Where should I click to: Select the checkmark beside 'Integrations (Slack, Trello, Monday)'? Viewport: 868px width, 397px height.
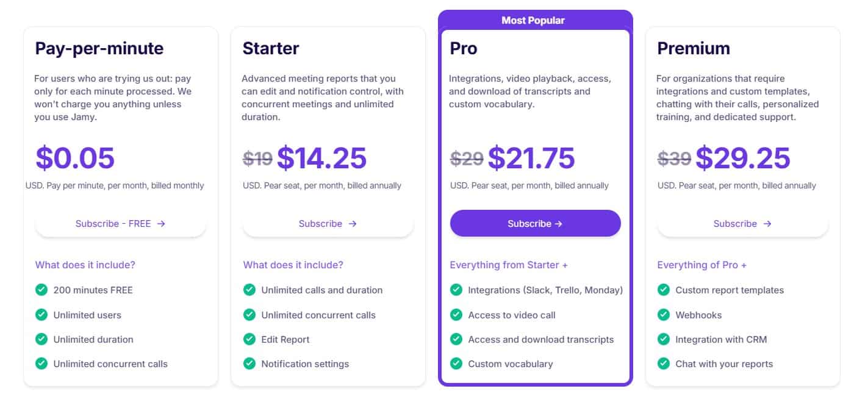(x=456, y=290)
